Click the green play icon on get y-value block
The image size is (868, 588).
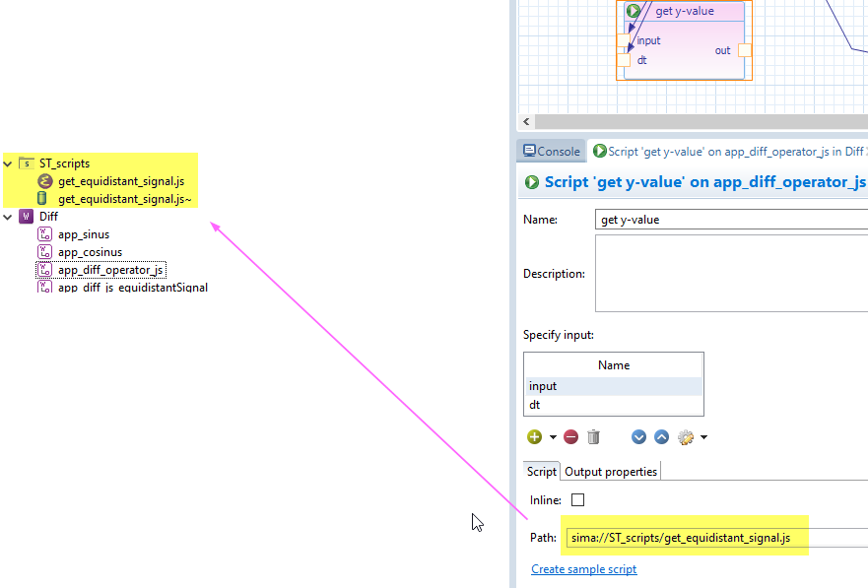pyautogui.click(x=634, y=11)
